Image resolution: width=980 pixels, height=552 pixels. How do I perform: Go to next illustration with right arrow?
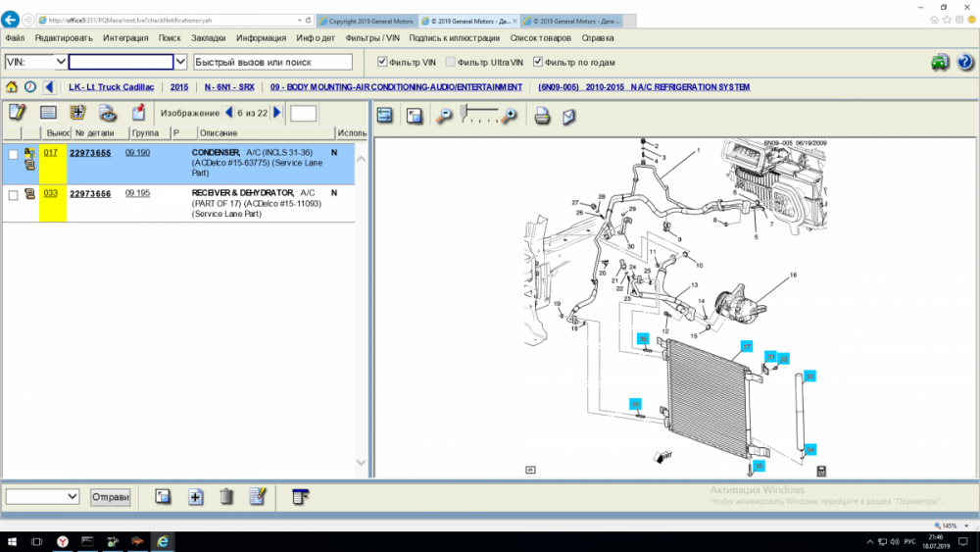click(277, 113)
